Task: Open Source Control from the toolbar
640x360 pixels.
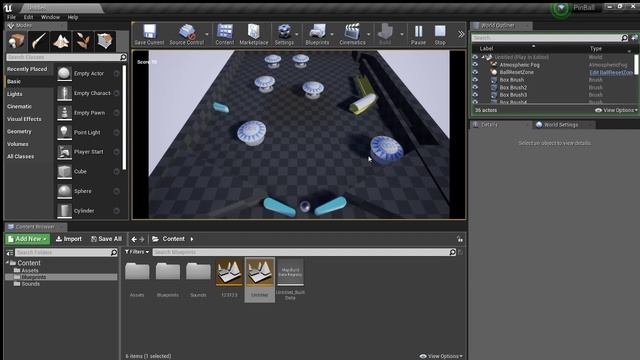Action: (x=186, y=34)
